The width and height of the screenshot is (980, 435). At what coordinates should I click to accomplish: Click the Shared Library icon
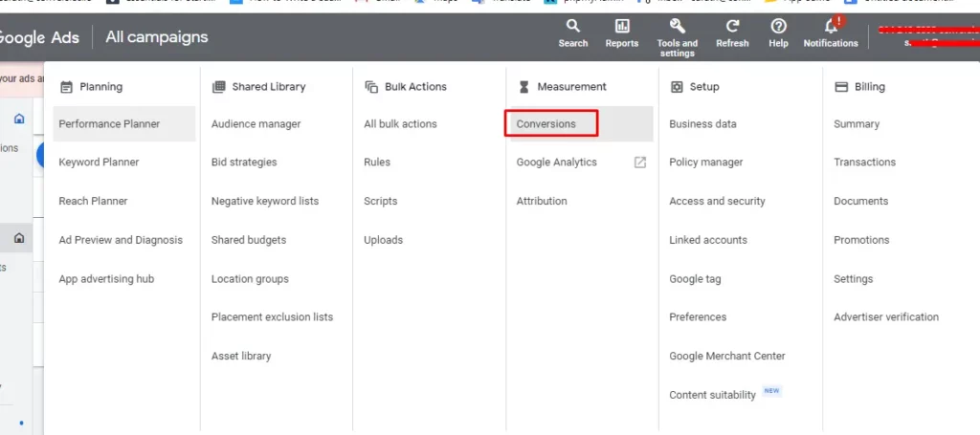219,87
